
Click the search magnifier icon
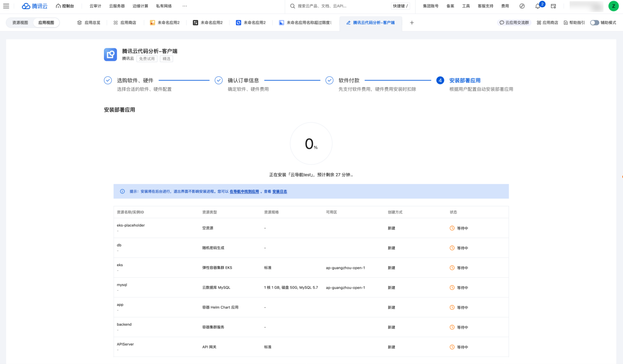[x=292, y=6]
